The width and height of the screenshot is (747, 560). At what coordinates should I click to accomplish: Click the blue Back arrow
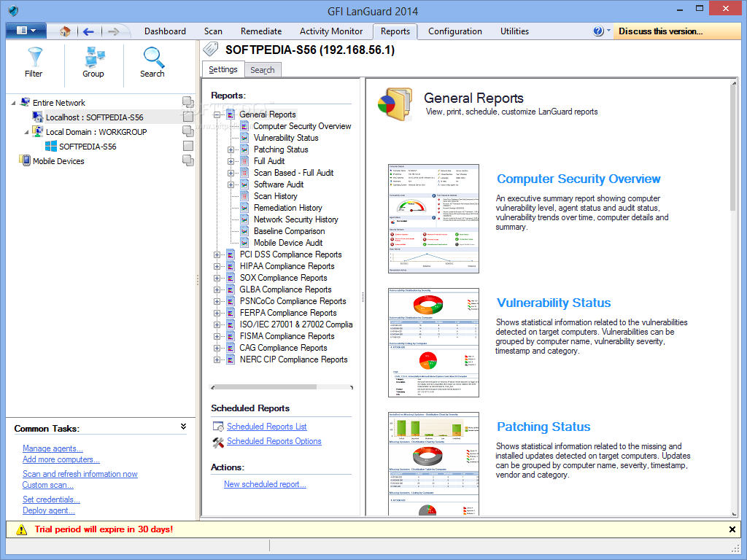pos(88,31)
